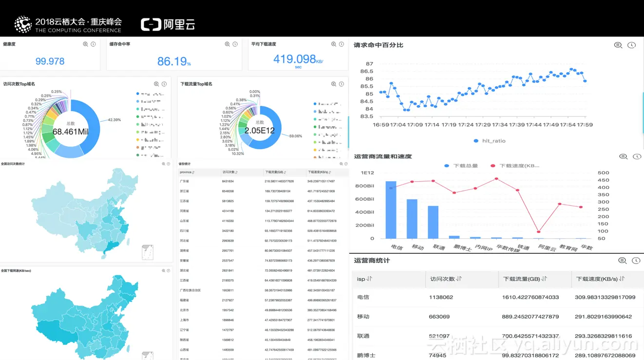
Task: Open the clock icon on the 运营商统计 panel
Action: click(636, 261)
